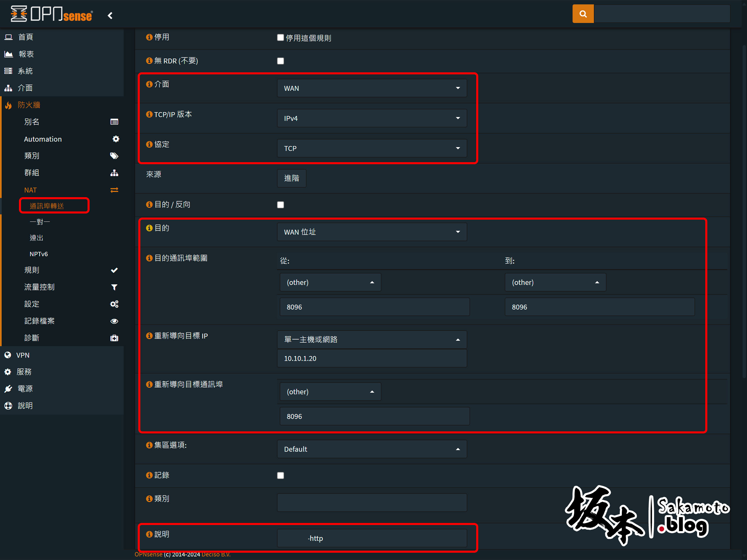The height and width of the screenshot is (560, 747).
Task: Click the Deciso B.V. footer link
Action: point(216,554)
